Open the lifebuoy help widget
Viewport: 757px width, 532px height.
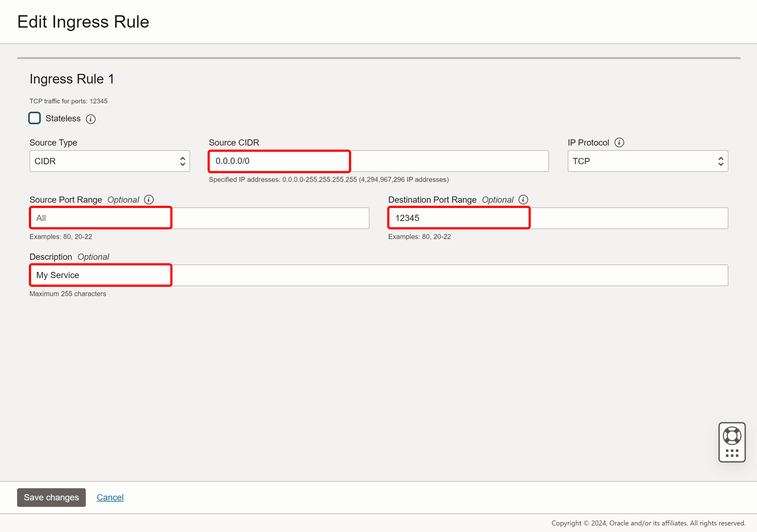[732, 436]
